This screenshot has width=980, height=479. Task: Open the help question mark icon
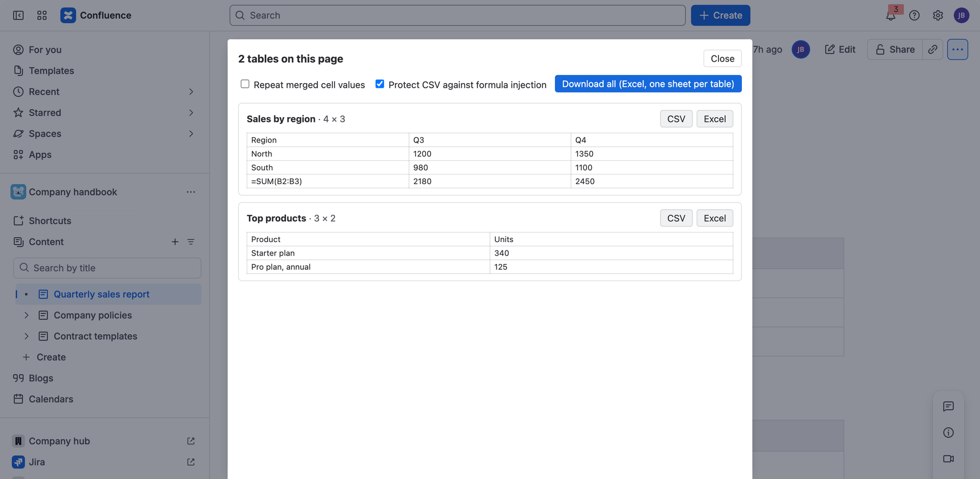(914, 15)
